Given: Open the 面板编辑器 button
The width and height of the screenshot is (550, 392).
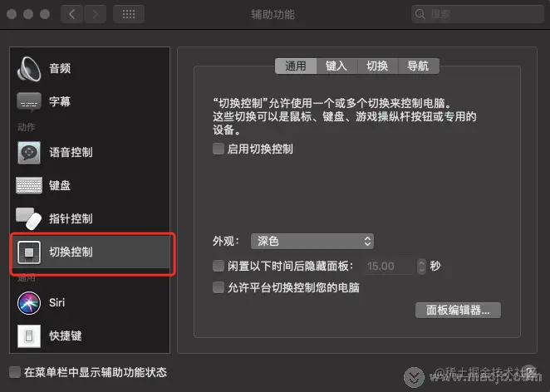Looking at the screenshot, I should tap(458, 311).
